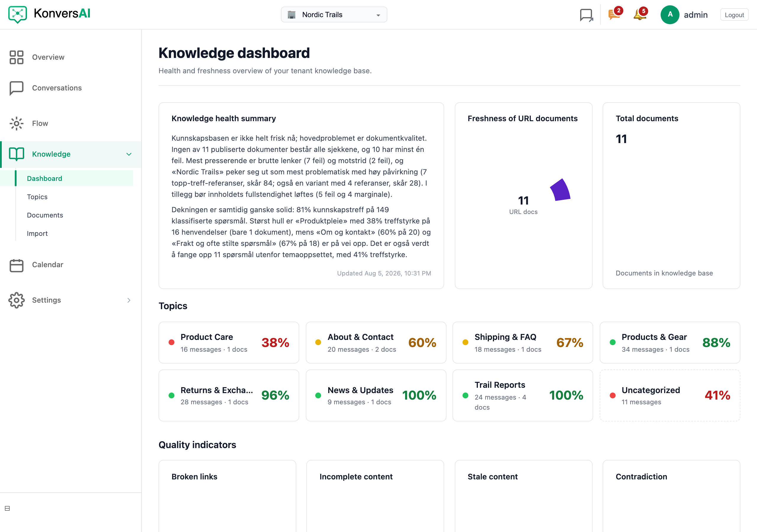Open the Nordic Trails tenant dropdown

[x=334, y=14]
